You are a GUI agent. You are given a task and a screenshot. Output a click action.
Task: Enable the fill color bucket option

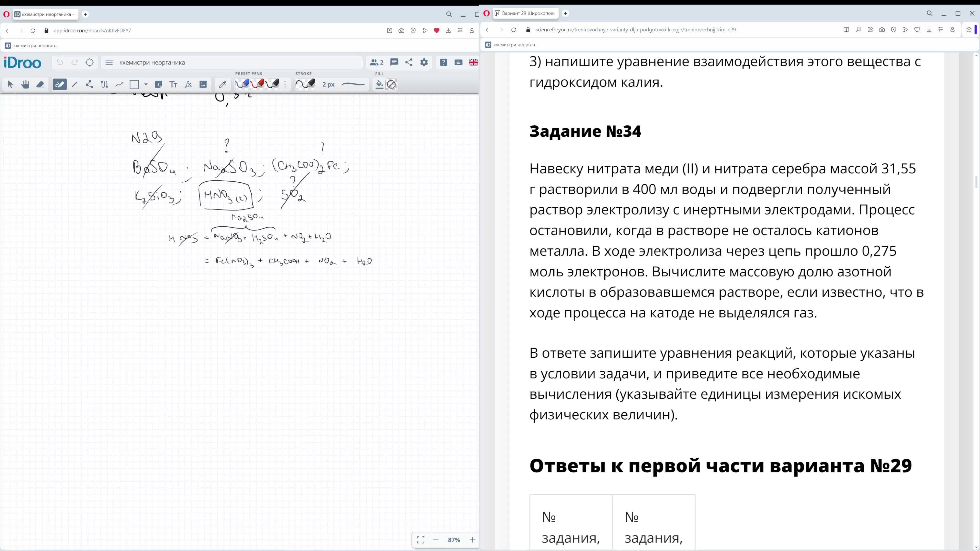pyautogui.click(x=379, y=84)
